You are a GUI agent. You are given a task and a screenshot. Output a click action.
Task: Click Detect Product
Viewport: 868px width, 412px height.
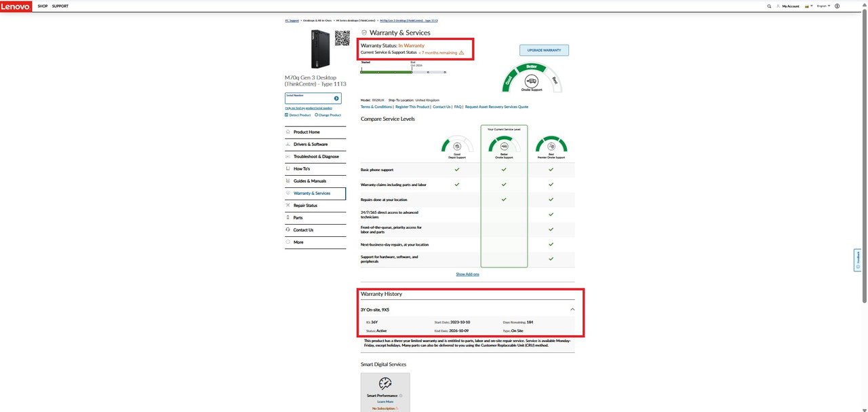point(298,115)
